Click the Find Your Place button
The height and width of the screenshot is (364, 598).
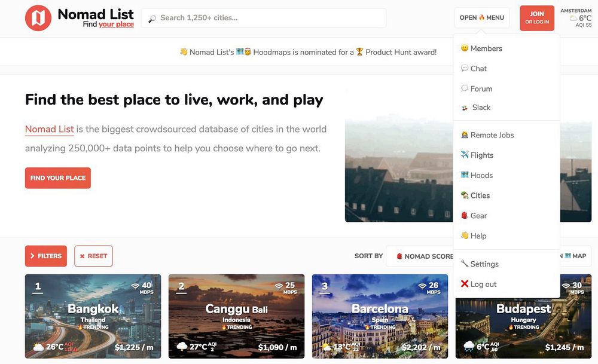coord(58,178)
